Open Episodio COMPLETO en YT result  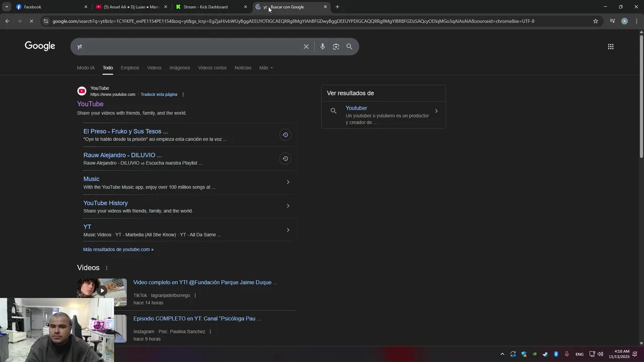tap(197, 319)
